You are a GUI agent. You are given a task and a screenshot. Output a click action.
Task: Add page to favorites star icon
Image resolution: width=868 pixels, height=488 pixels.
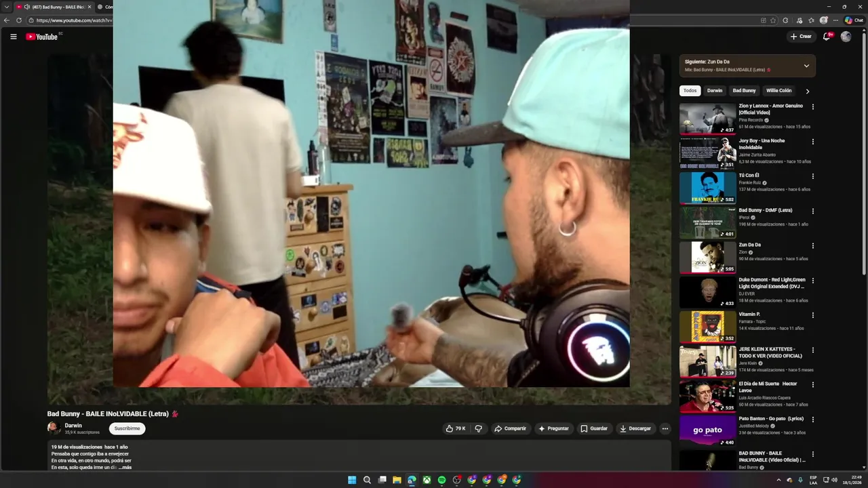click(x=773, y=20)
